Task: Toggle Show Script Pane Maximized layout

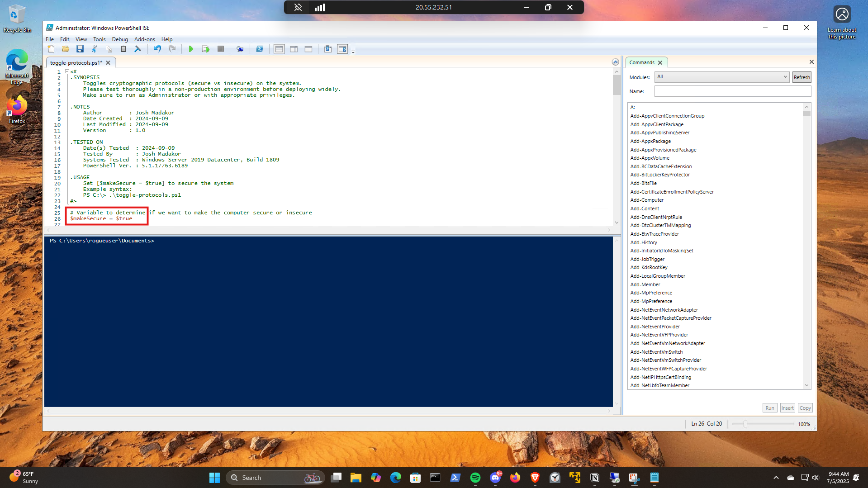Action: 308,49
